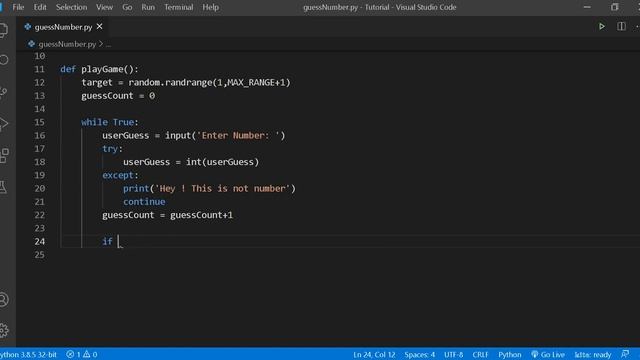Change file encoding via UTF-8
Screen dimensions: 640x360
point(453,354)
